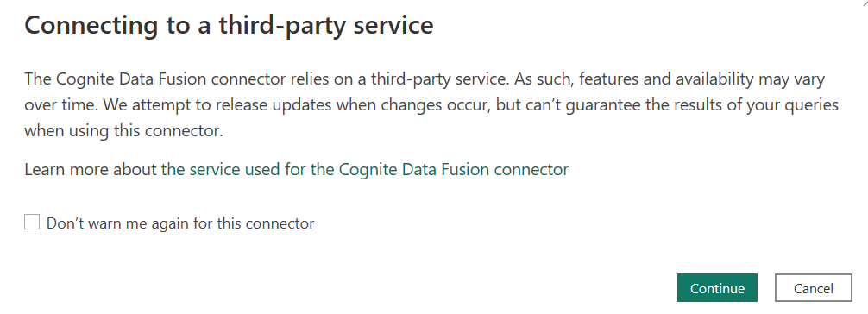Click the dialog title 'Connecting to a third-party service'
Image resolution: width=868 pixels, height=314 pixels.
tap(229, 26)
